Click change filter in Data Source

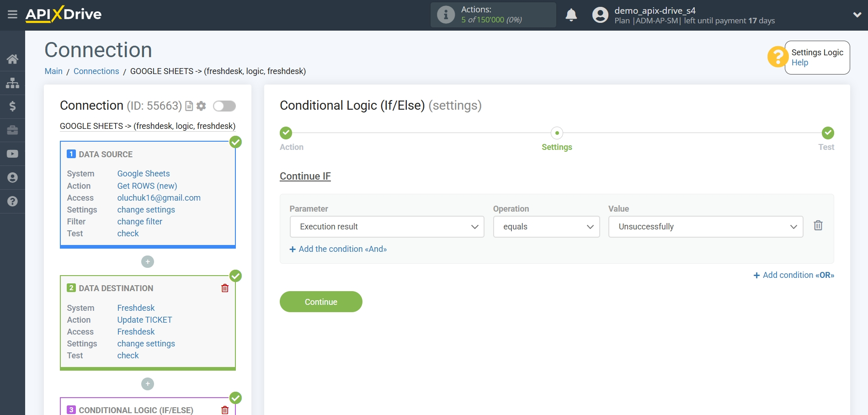click(139, 222)
